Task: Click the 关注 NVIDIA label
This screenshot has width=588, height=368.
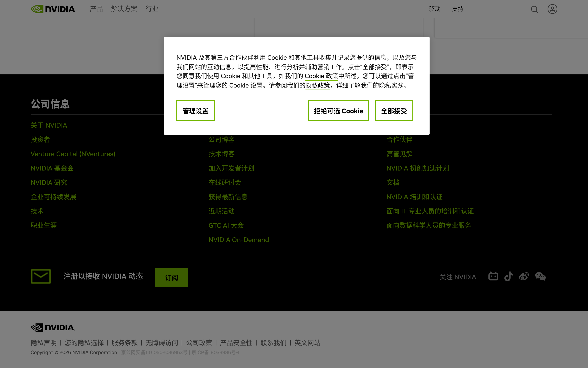Action: point(458,277)
